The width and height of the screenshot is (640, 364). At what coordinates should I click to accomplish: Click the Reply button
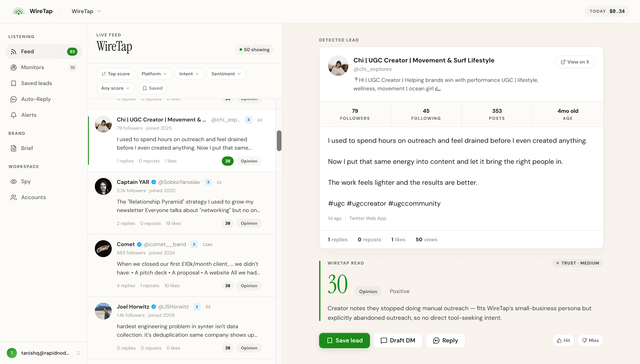click(x=446, y=341)
